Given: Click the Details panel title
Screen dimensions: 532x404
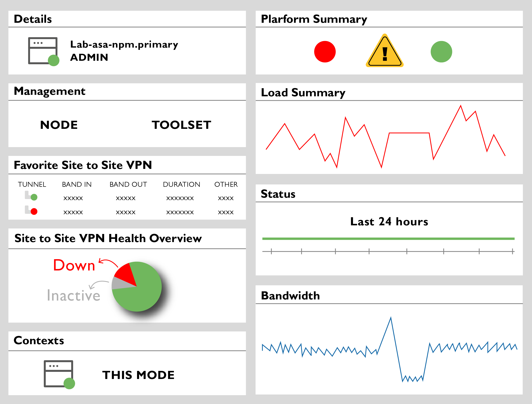Looking at the screenshot, I should click(33, 19).
